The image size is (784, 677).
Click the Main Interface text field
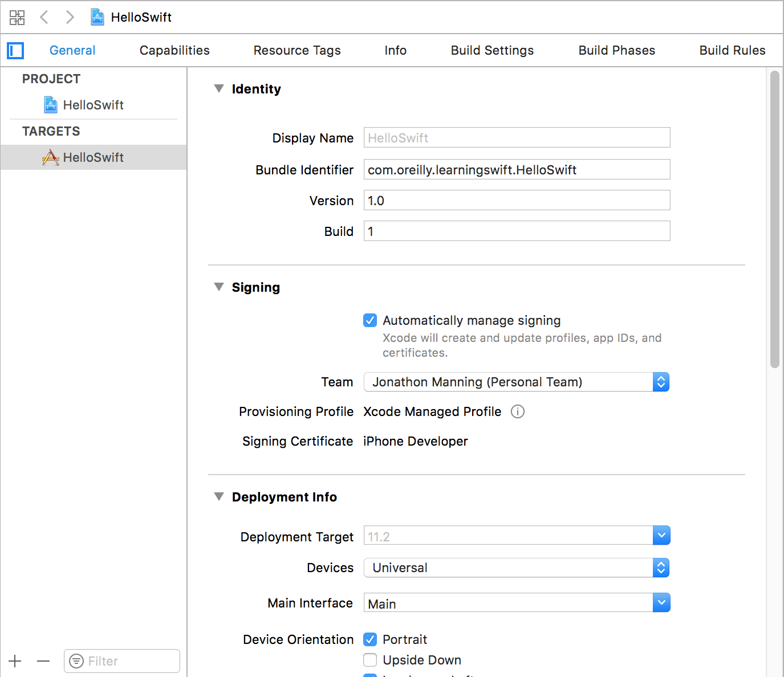508,603
